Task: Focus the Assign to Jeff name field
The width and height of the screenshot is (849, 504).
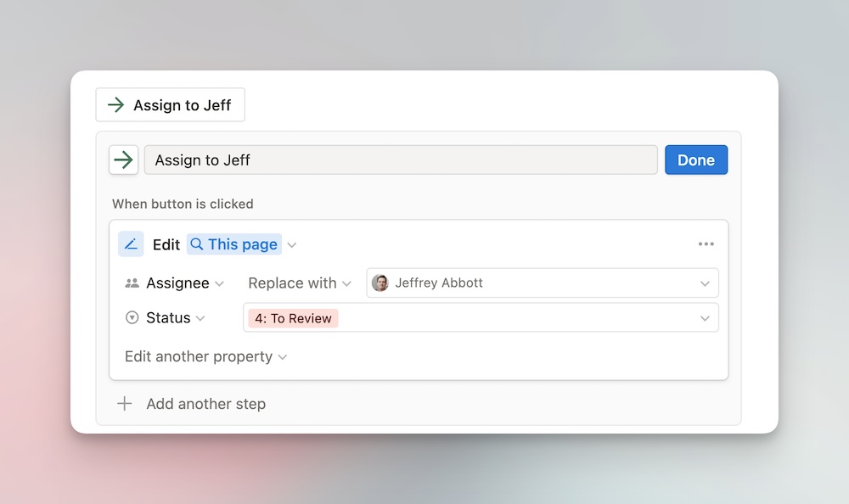Action: click(401, 160)
